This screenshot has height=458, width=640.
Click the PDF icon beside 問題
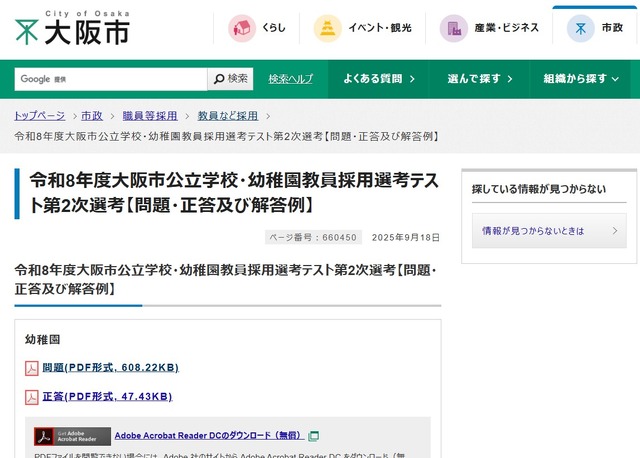(32, 368)
